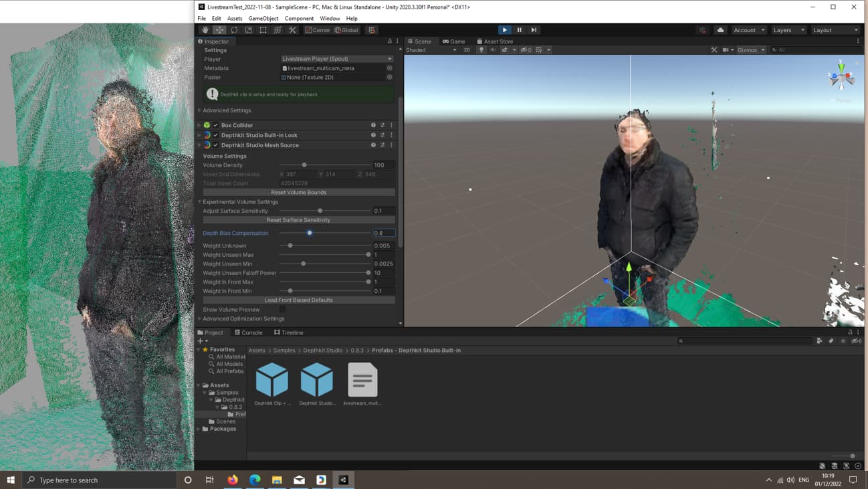The height and width of the screenshot is (489, 868).
Task: Click Reset Volume Bounds button
Action: (298, 193)
